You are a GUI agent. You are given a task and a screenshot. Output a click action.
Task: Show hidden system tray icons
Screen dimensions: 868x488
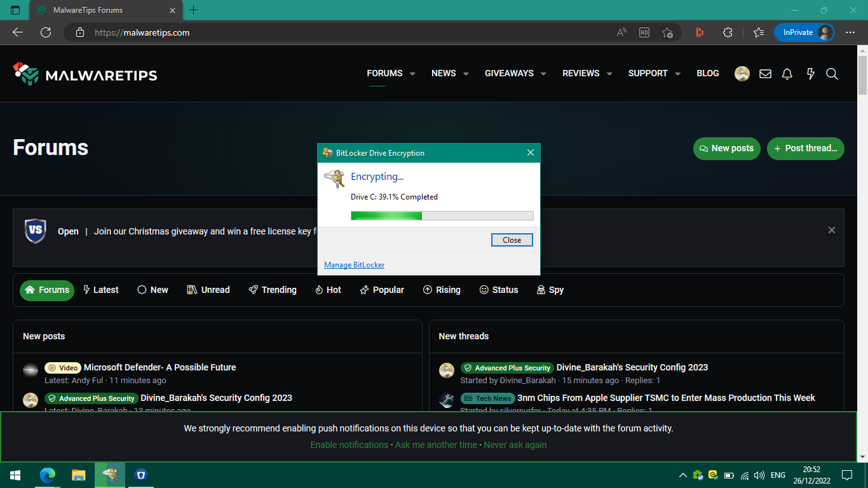tap(683, 475)
